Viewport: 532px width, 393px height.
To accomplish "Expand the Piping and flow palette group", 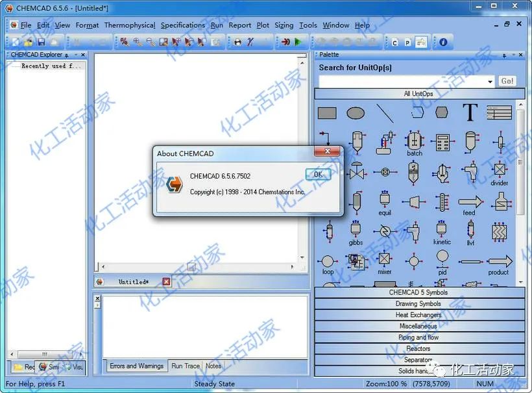I will pos(419,337).
